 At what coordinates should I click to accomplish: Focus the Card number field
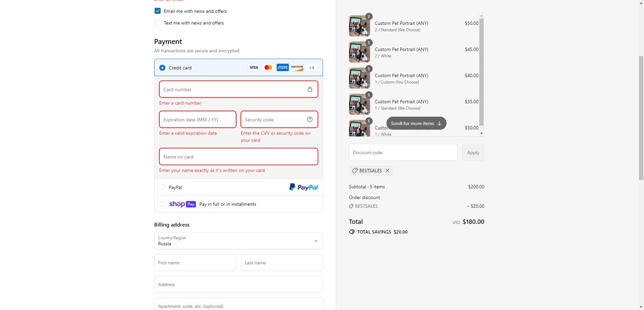click(238, 89)
